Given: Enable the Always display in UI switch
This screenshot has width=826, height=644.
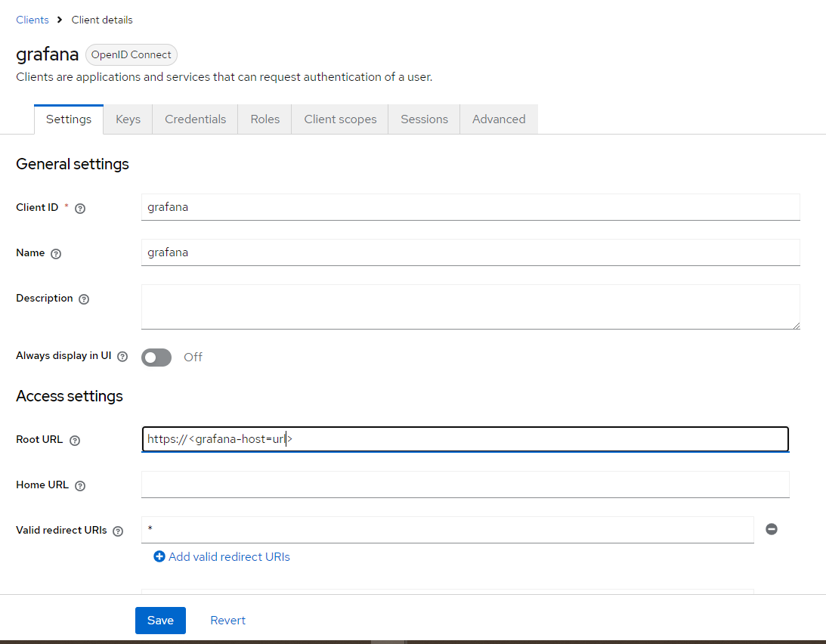Looking at the screenshot, I should click(156, 358).
